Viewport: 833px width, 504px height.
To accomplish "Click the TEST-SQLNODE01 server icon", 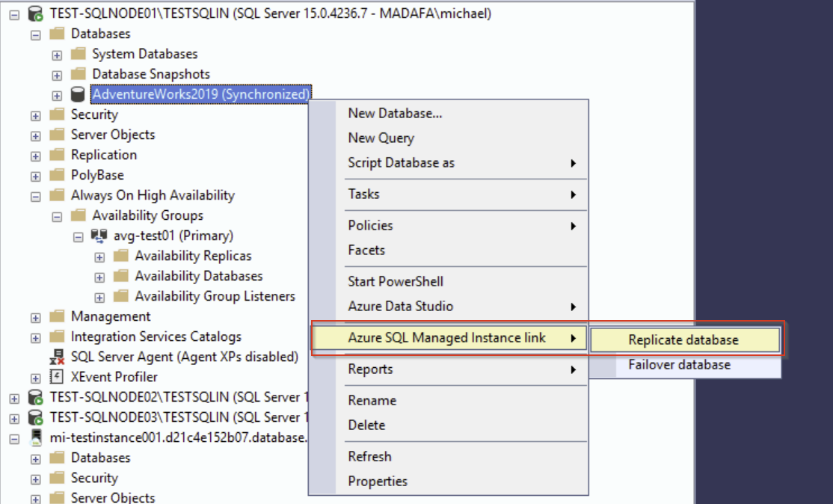I will tap(35, 13).
